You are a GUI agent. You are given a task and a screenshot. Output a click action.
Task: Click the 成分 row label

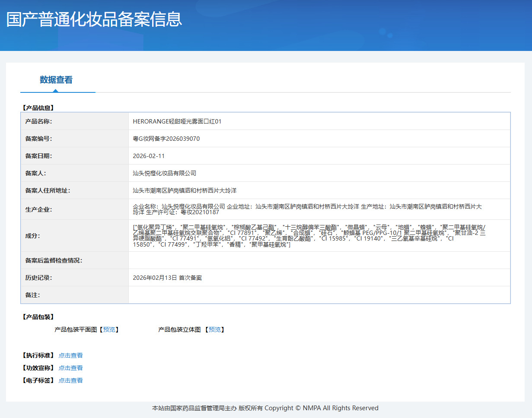pyautogui.click(x=32, y=236)
